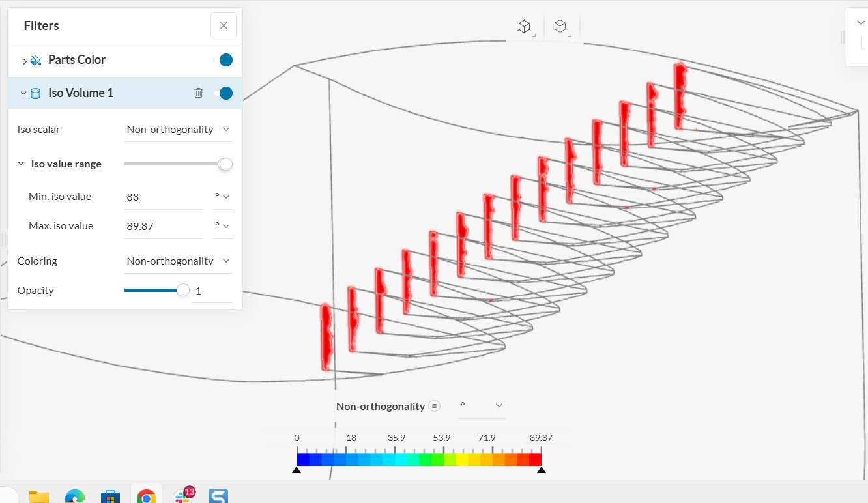
Task: Collapse the Iso Volume 1 filter
Action: pos(23,93)
